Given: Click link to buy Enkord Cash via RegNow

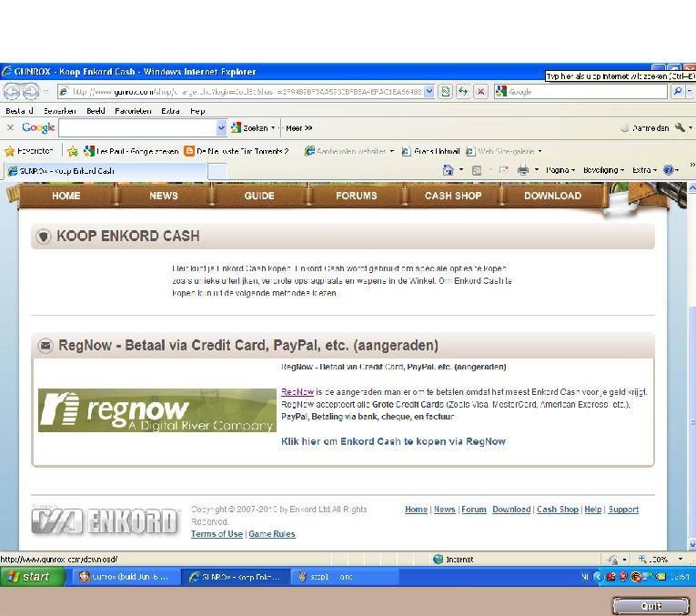Looking at the screenshot, I should (393, 441).
